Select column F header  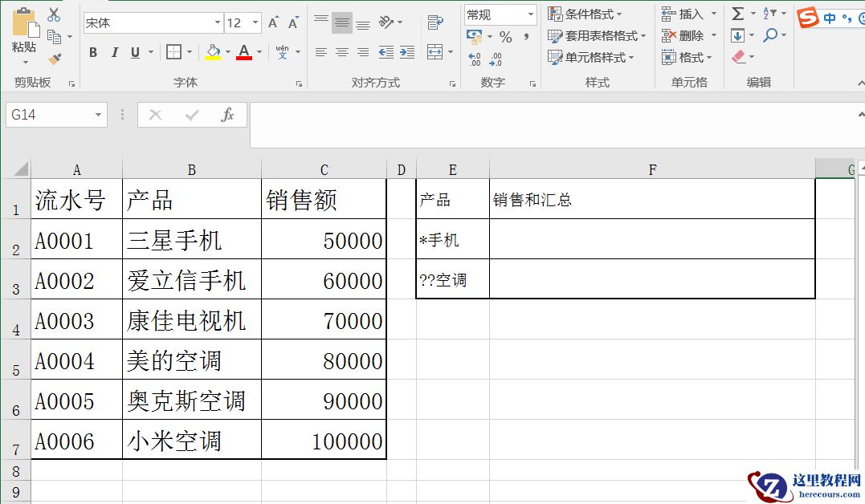[653, 169]
